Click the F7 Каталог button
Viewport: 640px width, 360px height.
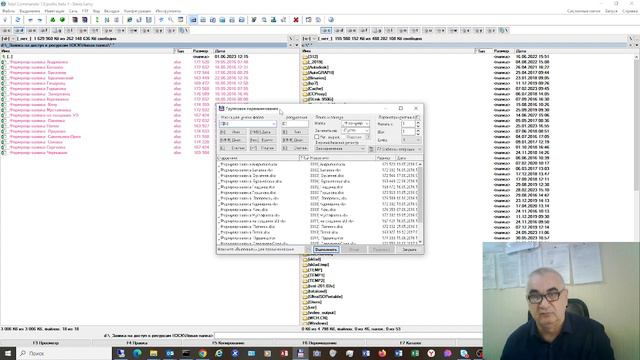click(x=411, y=343)
